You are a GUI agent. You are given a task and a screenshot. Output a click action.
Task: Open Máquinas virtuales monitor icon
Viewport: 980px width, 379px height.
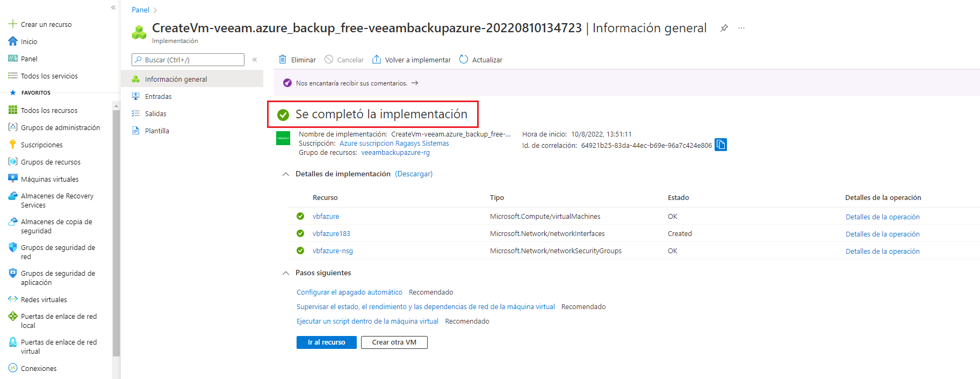[13, 178]
